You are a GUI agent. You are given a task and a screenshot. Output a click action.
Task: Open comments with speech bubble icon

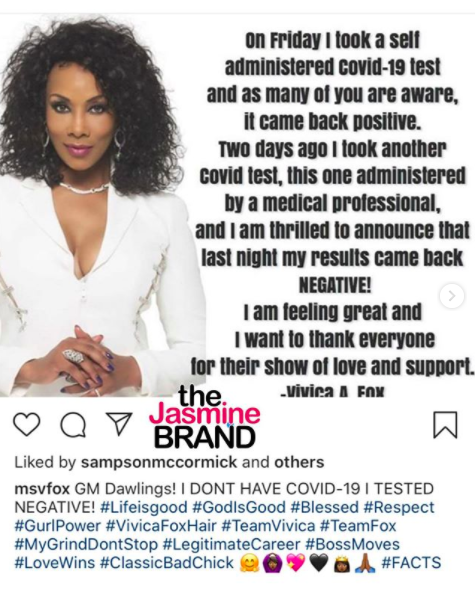(73, 425)
